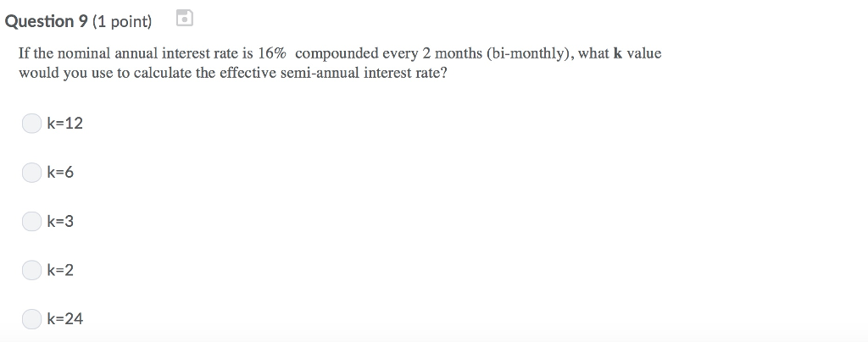
Task: Select the k=24 radio button
Action: click(31, 319)
